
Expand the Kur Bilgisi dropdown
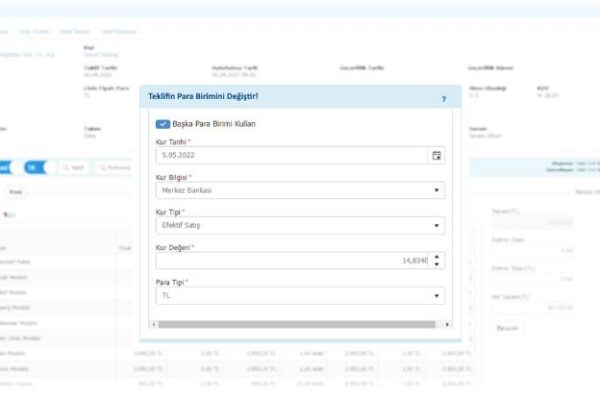[x=436, y=190]
